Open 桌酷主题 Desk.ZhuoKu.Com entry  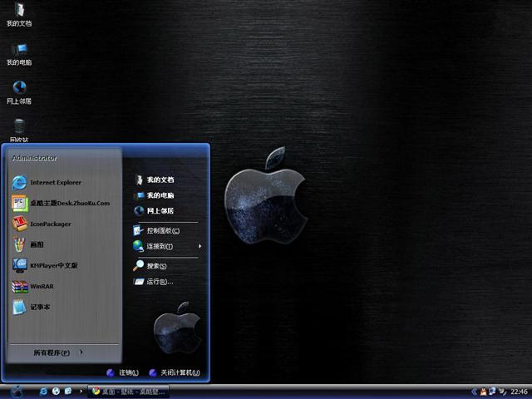(x=69, y=203)
